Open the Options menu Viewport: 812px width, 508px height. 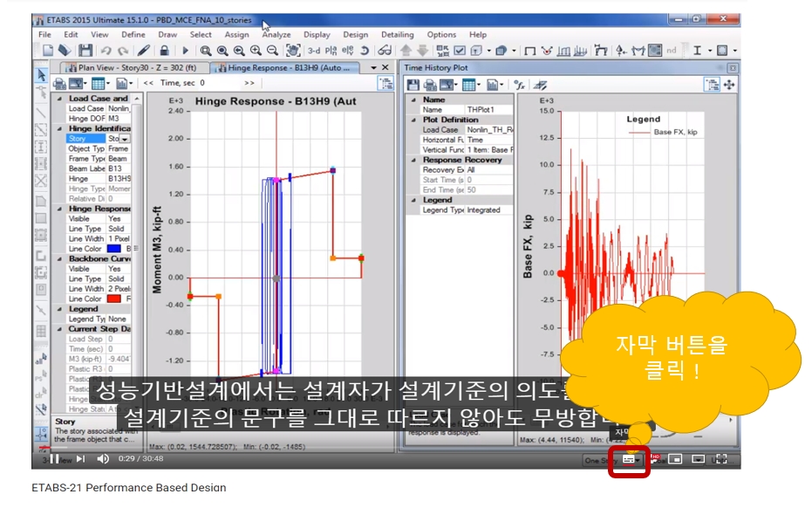click(441, 35)
